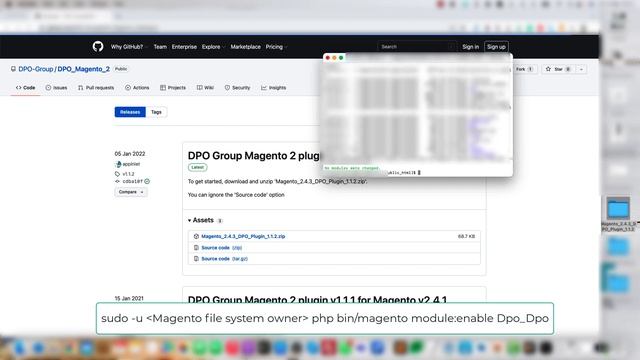Open the Wiki tab
The height and width of the screenshot is (360, 640).
point(205,88)
